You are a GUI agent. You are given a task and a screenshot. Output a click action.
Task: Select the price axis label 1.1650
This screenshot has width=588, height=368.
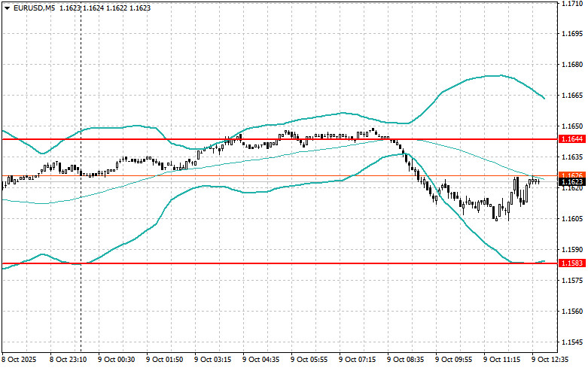tap(572, 126)
